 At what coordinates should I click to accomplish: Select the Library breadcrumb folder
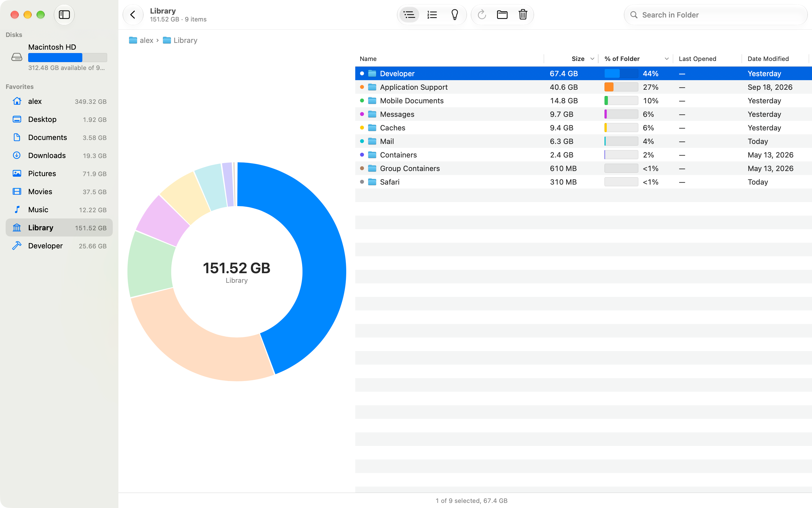[x=180, y=40]
